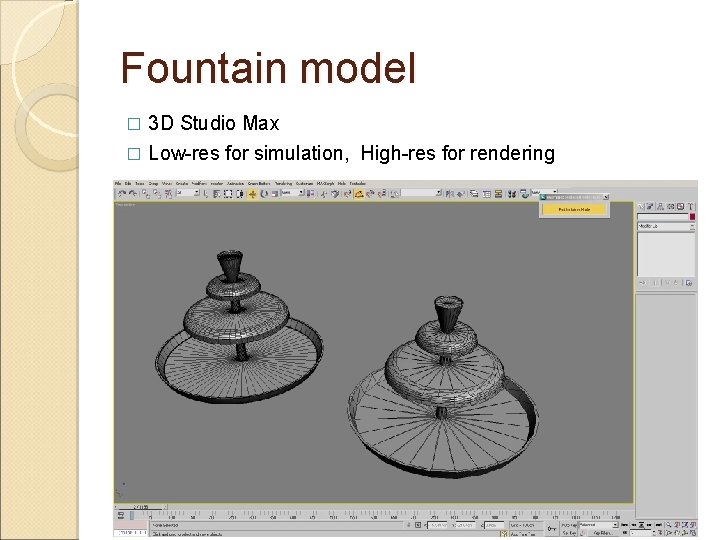Click the Set Key button
Image resolution: width=720 pixels, height=540 pixels.
pos(569,533)
